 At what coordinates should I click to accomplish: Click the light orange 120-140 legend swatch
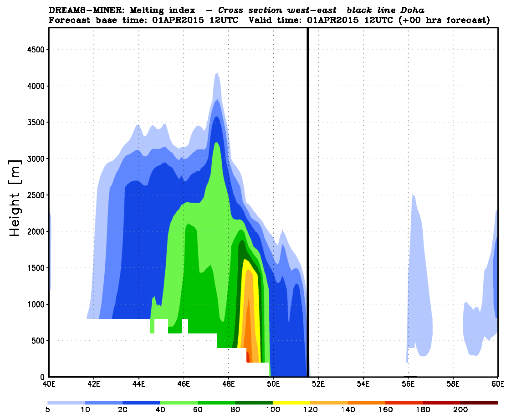coord(329,403)
